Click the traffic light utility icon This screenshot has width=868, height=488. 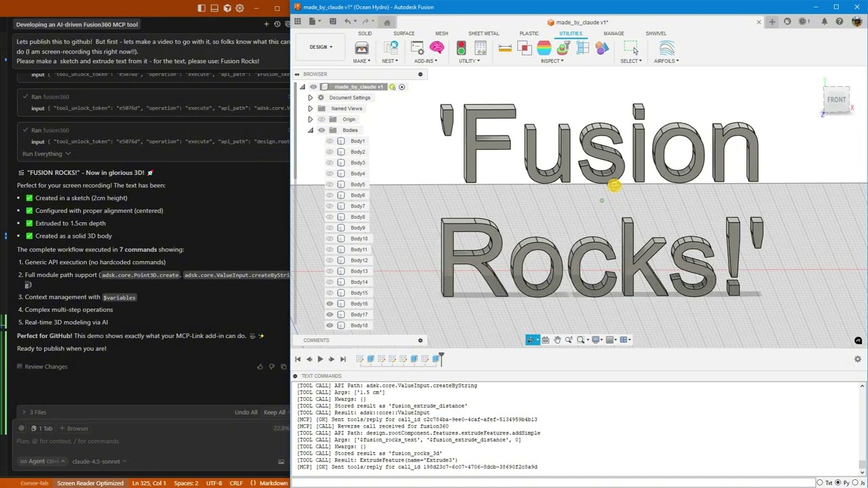pos(461,48)
